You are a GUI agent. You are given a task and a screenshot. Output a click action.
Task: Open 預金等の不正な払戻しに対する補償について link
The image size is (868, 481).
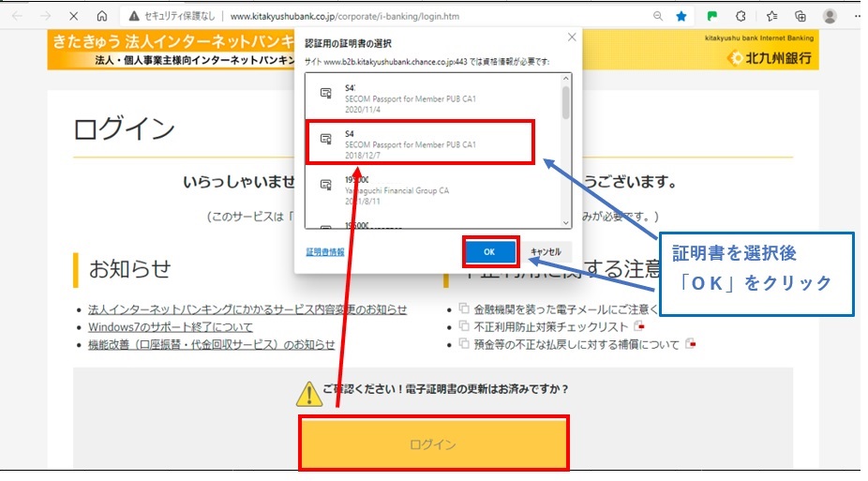coord(576,344)
